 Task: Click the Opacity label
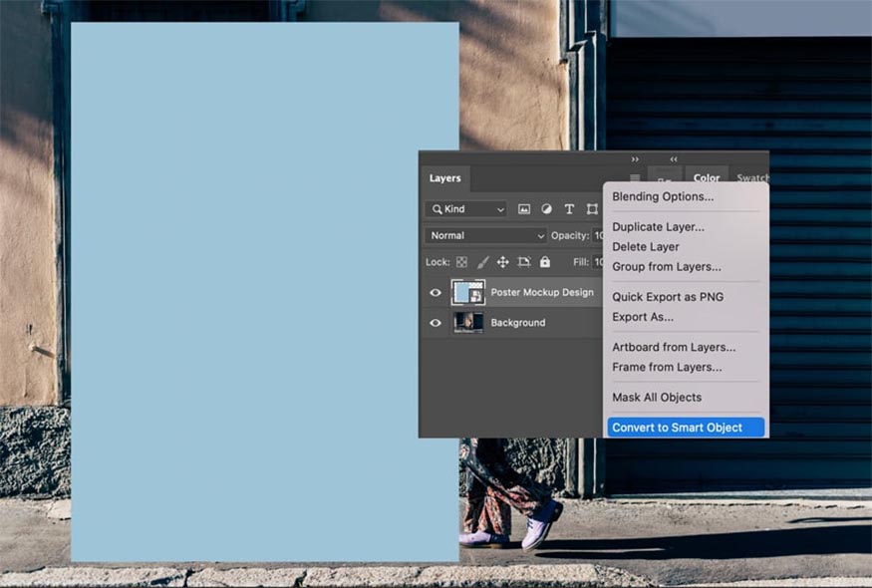coord(569,236)
